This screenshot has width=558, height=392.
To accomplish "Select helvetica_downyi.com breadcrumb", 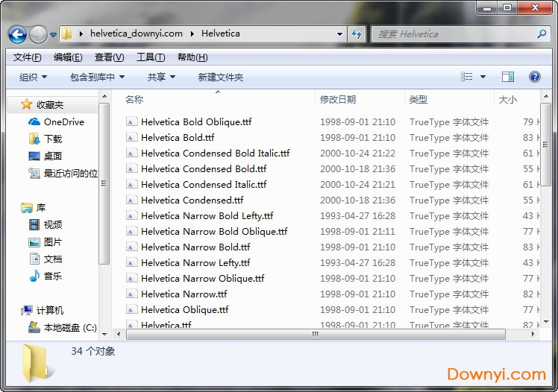I will 137,34.
